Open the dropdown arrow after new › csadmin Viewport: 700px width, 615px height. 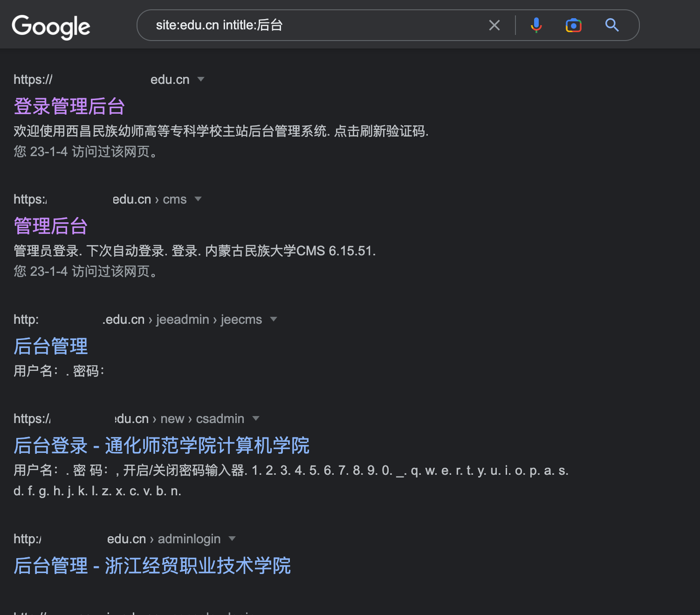click(255, 419)
